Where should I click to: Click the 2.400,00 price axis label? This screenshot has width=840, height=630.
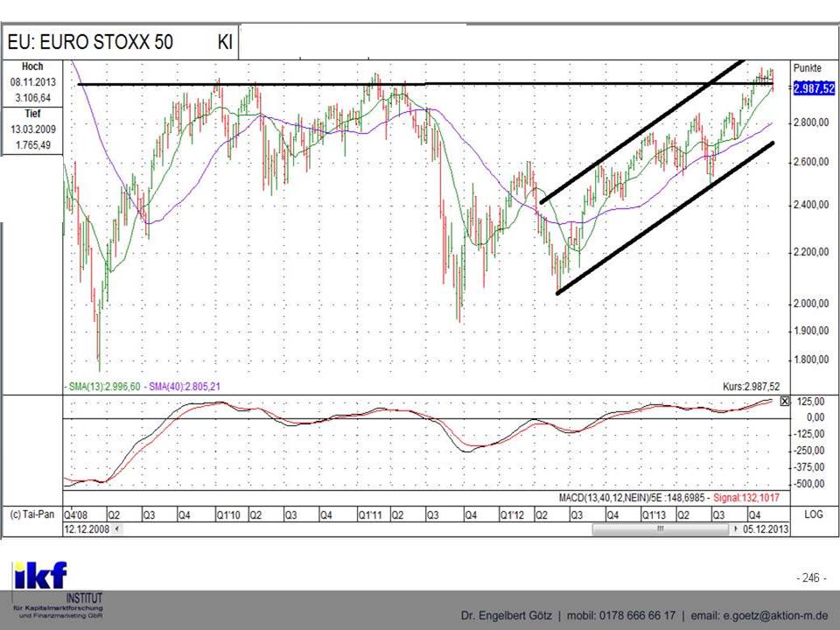811,205
